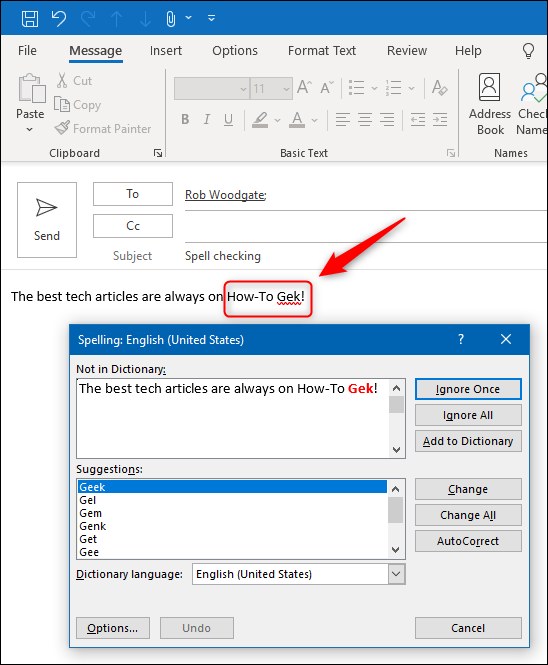Activate Format Painter

pos(103,128)
